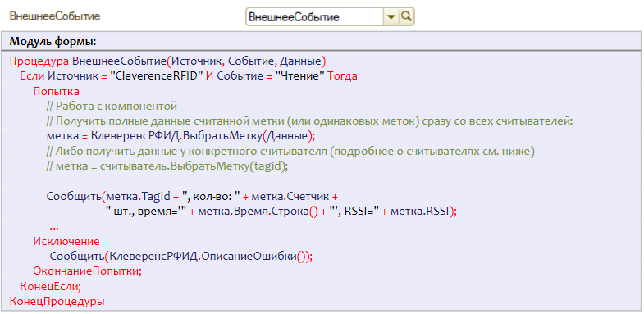644x314 pixels.
Task: Click the comment starting // Получить полные данные
Action: coord(309,121)
